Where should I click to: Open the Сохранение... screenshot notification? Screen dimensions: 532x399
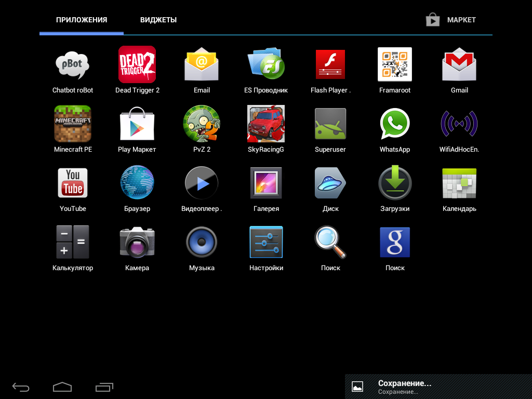point(438,387)
